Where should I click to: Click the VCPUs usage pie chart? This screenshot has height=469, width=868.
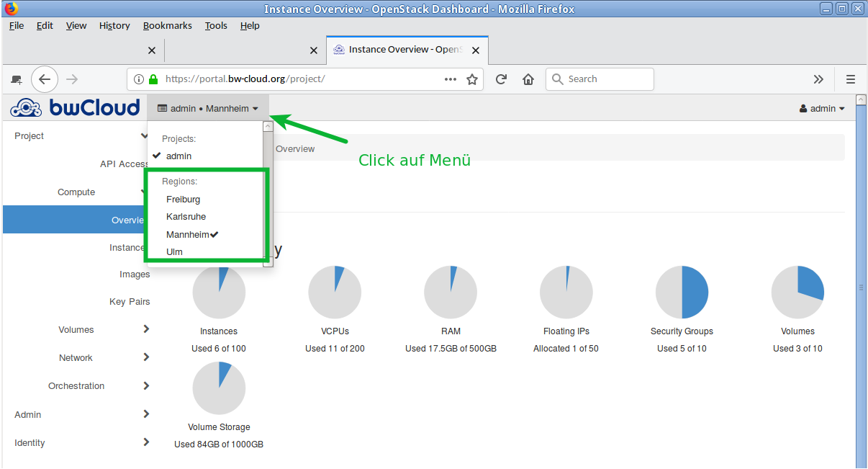point(335,292)
